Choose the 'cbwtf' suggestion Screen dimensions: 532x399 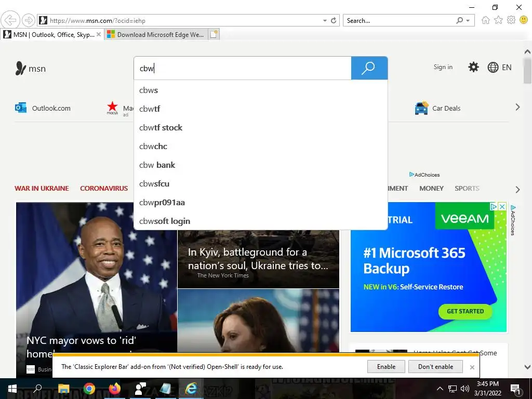pos(261,109)
